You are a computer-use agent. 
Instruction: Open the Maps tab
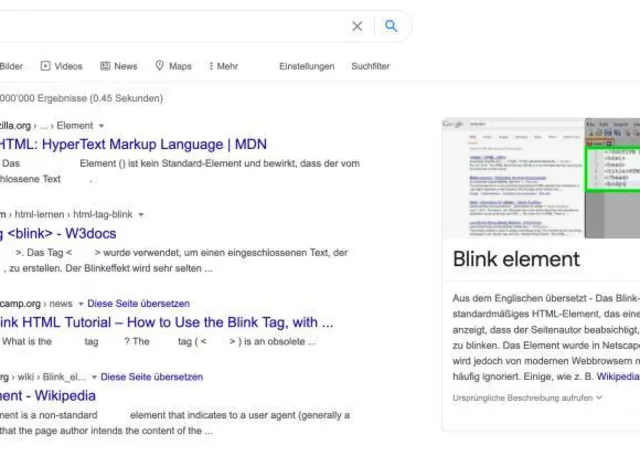[x=173, y=66]
